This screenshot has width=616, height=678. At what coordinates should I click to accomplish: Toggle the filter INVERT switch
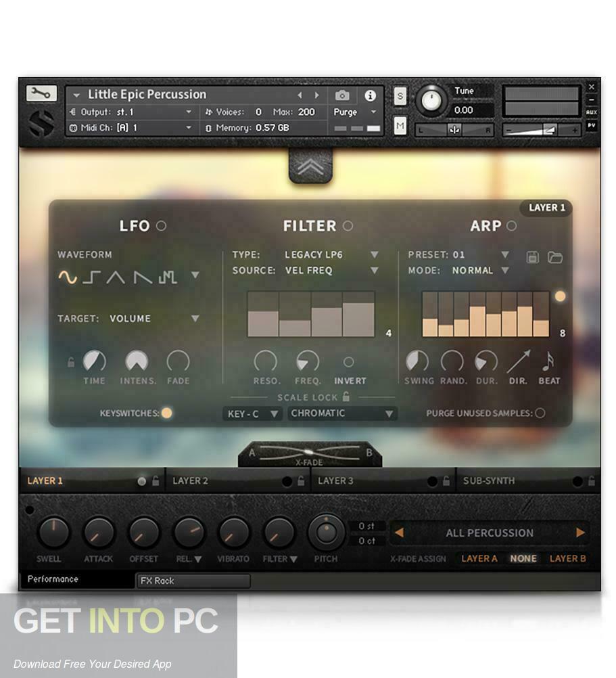[x=349, y=361]
